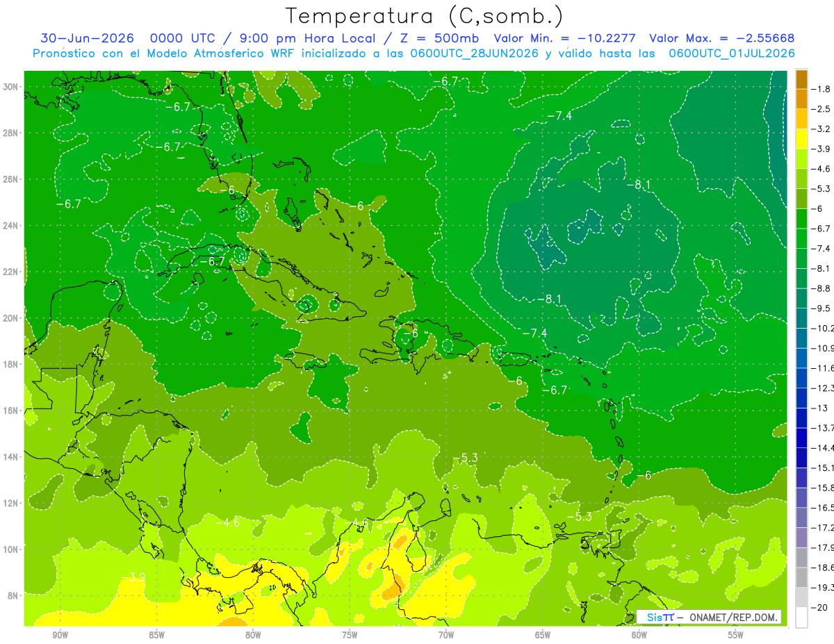The width and height of the screenshot is (834, 644).
Task: Click the Sisπ logo in the credit box
Action: pos(660,617)
